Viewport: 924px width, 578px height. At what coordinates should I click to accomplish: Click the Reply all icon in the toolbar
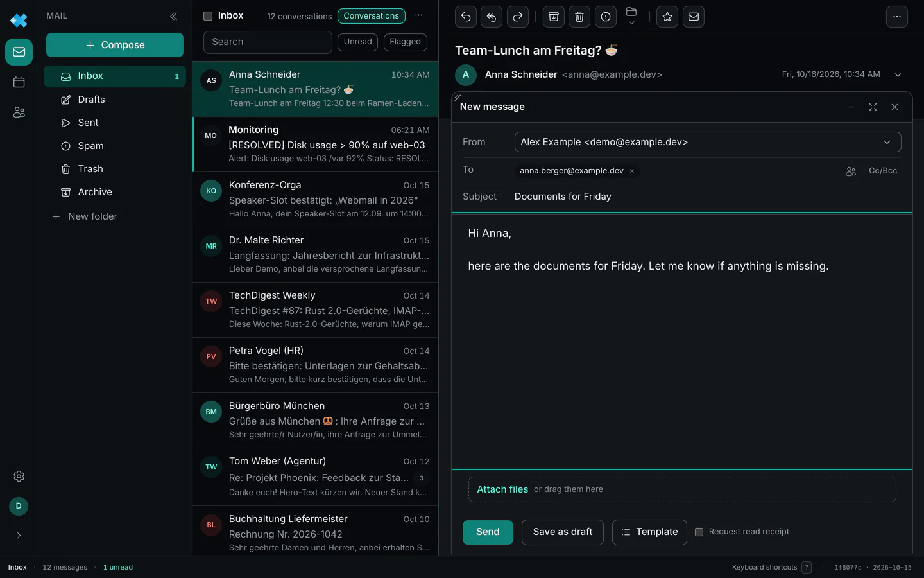(x=492, y=17)
